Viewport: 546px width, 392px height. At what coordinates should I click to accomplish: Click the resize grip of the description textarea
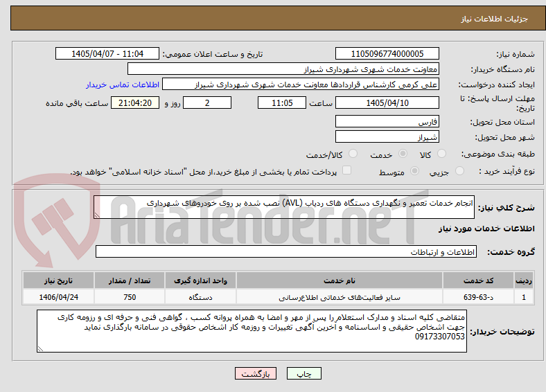[97, 215]
